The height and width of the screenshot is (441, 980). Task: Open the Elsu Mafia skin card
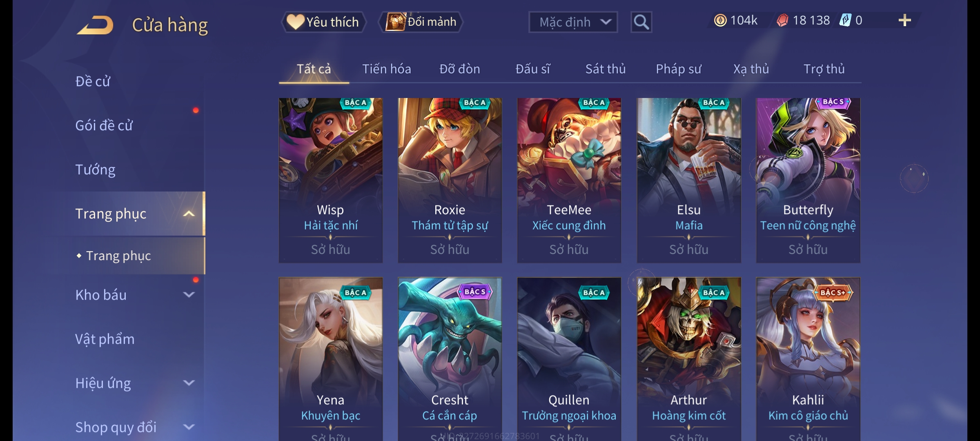tap(689, 180)
